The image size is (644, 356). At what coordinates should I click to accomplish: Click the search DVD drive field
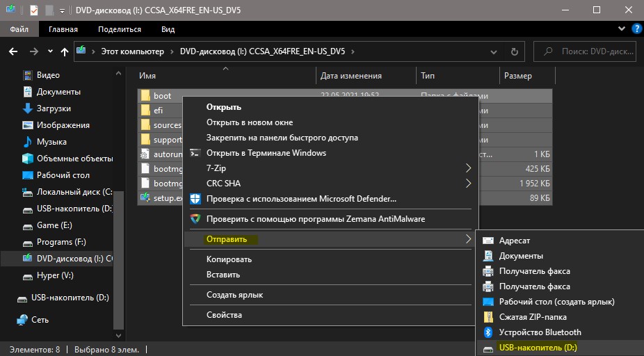click(584, 51)
